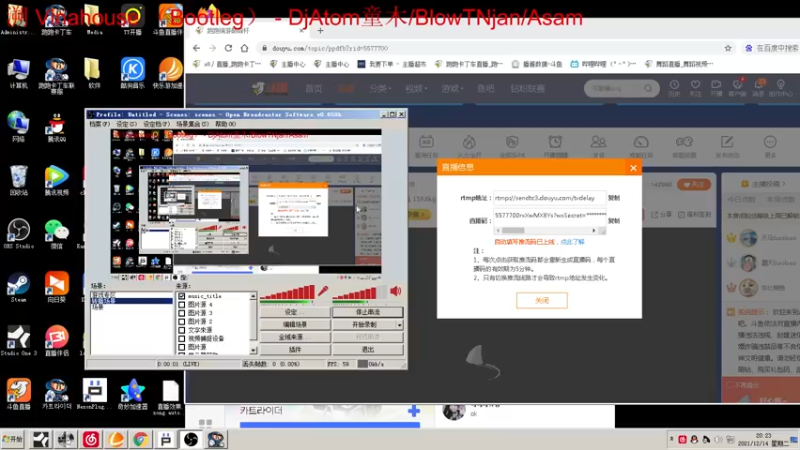Click 停止串流 button in OBS

[x=367, y=312]
